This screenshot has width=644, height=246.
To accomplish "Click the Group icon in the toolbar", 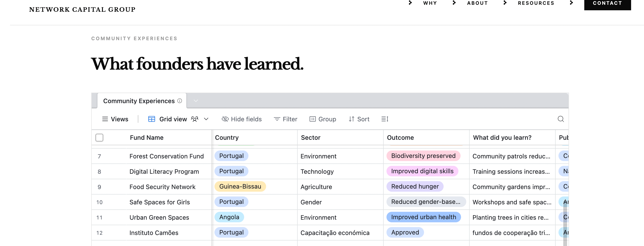I will click(x=312, y=119).
